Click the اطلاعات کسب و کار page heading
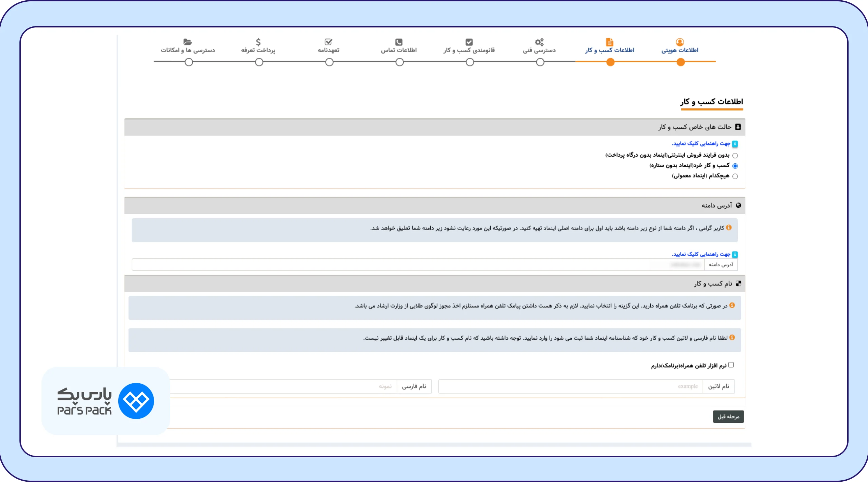868x482 pixels. click(711, 102)
